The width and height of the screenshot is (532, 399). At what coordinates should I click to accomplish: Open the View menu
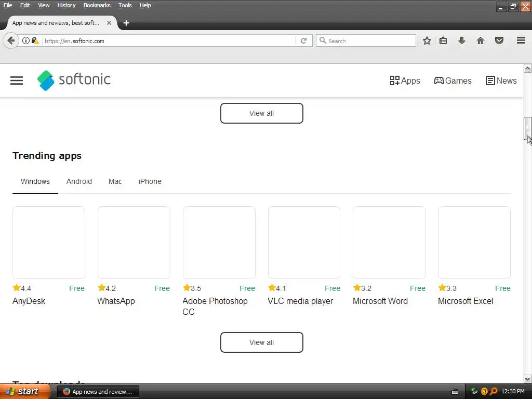44,5
